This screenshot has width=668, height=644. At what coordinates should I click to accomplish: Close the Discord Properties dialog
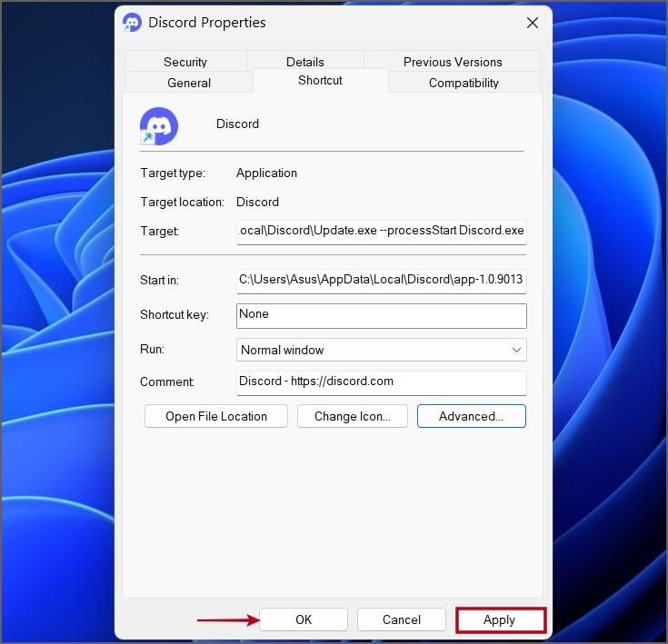(x=532, y=23)
